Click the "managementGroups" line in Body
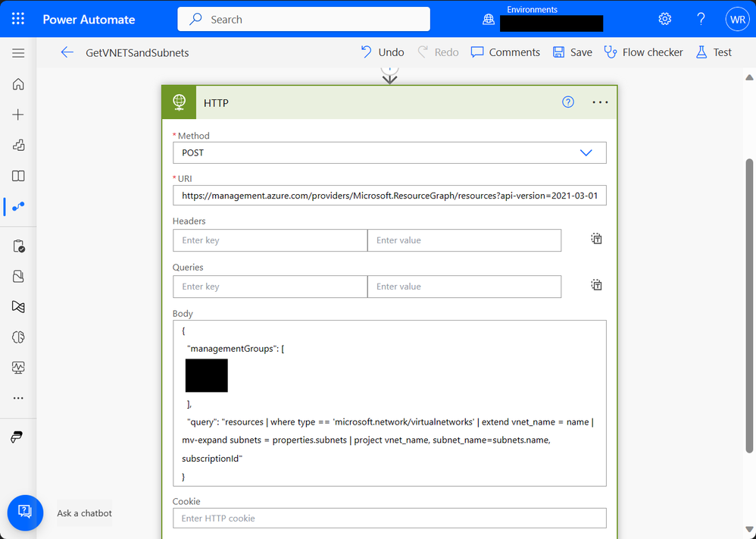The image size is (756, 539). 236,349
